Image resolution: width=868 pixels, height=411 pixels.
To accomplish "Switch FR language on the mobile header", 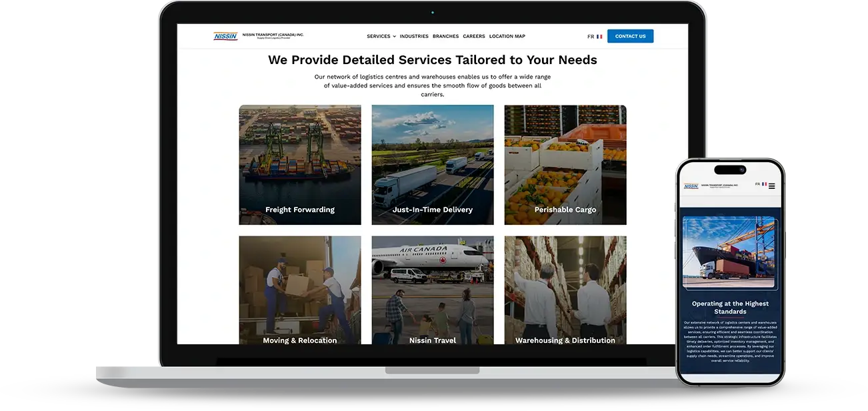I will coord(758,184).
